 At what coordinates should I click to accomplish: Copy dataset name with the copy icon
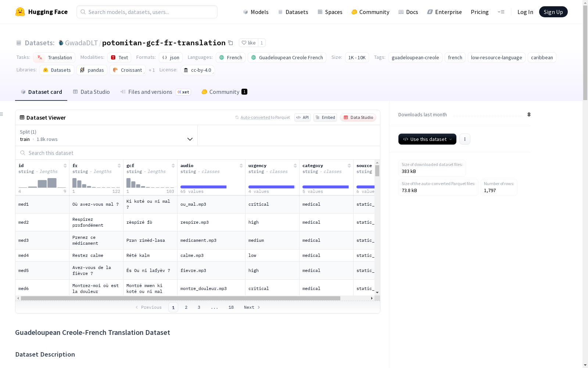pos(230,43)
